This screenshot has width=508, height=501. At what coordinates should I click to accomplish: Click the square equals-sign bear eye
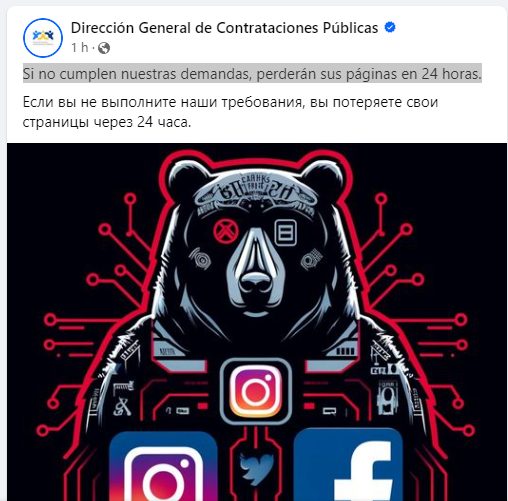point(285,232)
